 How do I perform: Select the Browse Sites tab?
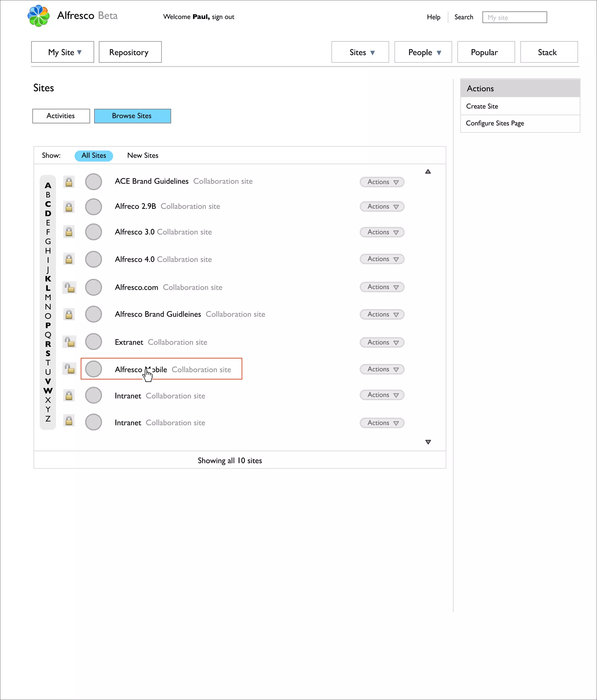[132, 116]
